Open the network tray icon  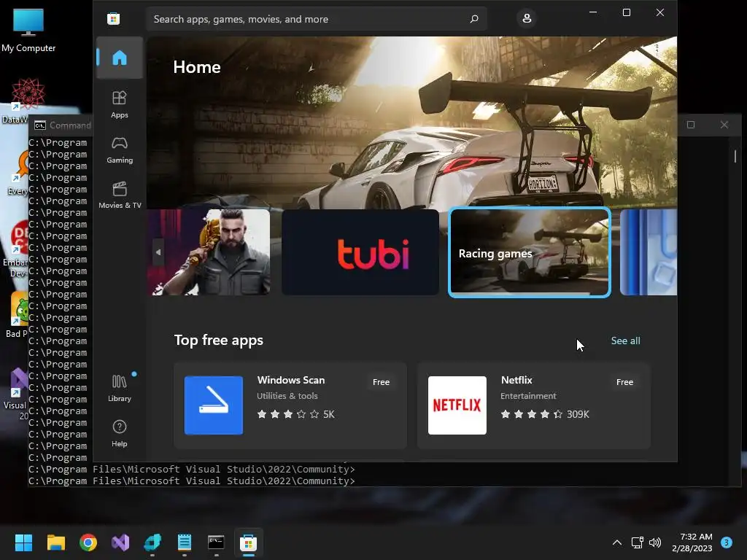[638, 542]
